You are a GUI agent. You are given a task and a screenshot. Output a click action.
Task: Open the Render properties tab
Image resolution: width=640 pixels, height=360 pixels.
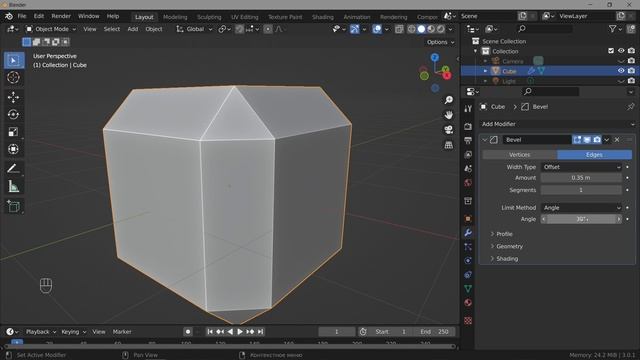tap(468, 126)
